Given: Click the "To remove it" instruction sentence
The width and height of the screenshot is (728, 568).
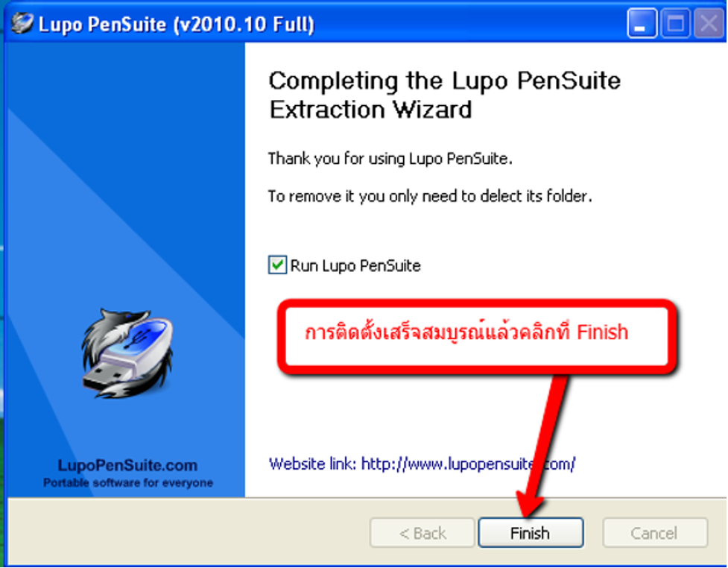Looking at the screenshot, I should click(430, 197).
